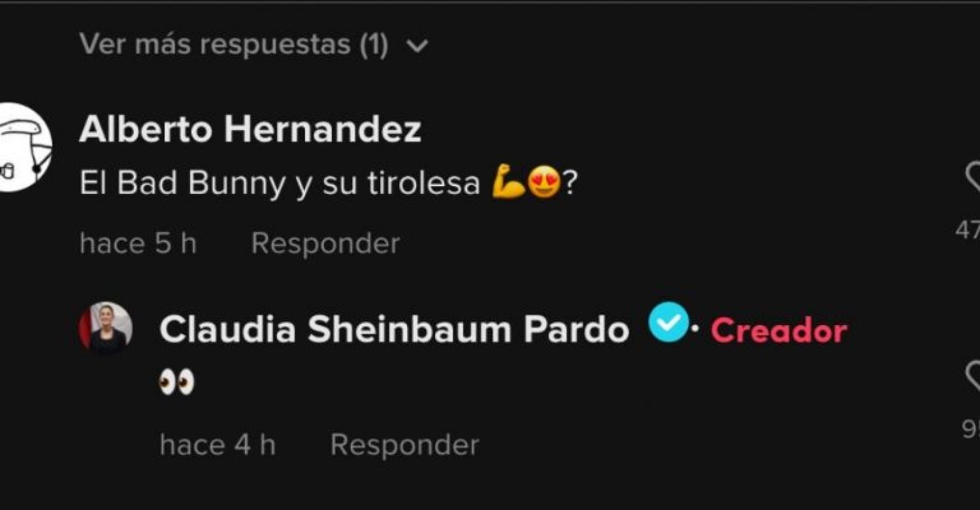
Task: Reply to Alberto Hernandez's comment via Responder
Action: [x=325, y=244]
